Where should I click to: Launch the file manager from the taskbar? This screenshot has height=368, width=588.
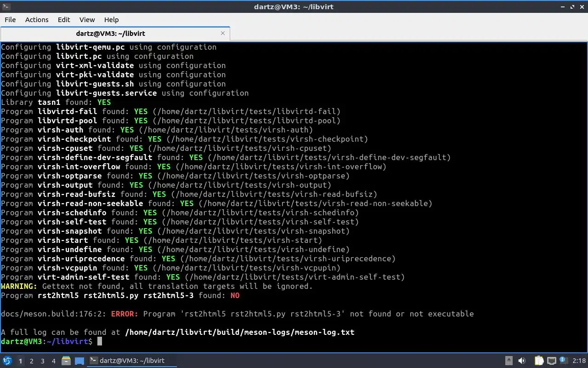tap(67, 361)
